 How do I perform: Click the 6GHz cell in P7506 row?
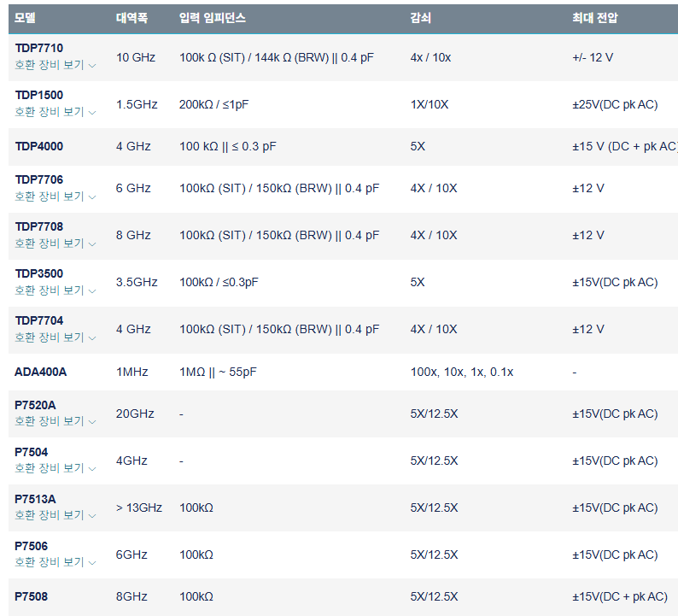(x=132, y=555)
